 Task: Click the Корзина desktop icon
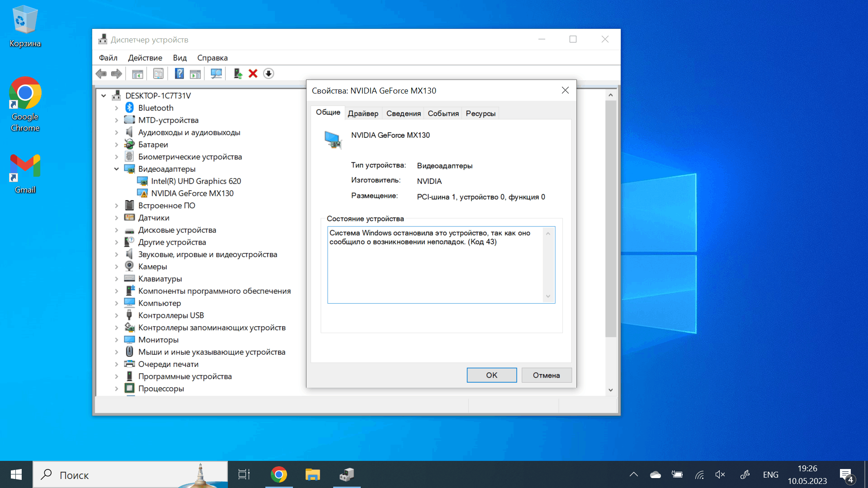pos(25,26)
